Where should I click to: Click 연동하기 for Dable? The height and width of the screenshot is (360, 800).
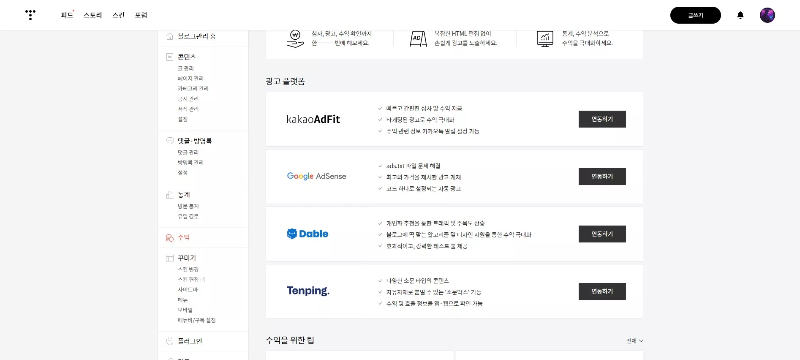[x=602, y=234]
